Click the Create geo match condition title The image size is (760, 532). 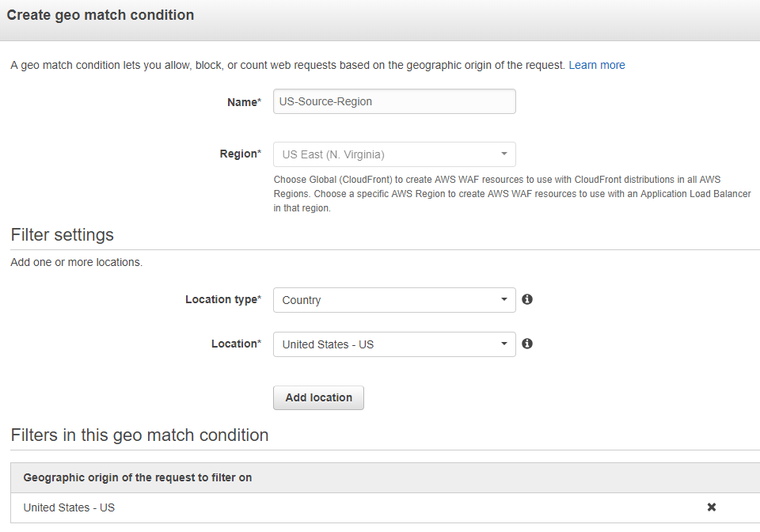click(101, 15)
